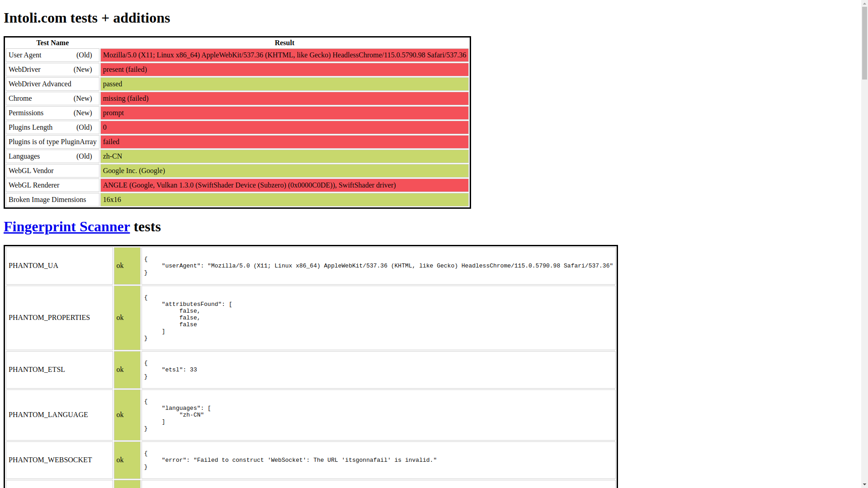The image size is (868, 488).
Task: Click the WebDriver 'present (failed)' result
Action: pyautogui.click(x=125, y=70)
